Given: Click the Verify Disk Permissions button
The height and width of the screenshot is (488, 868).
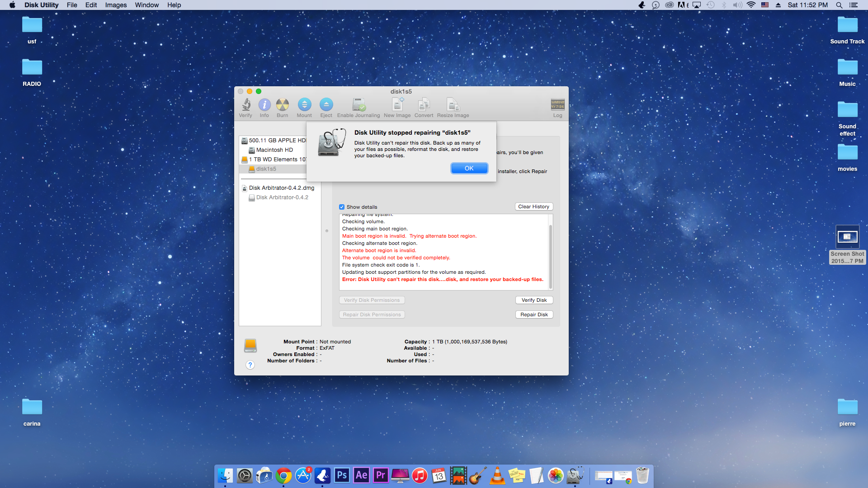Looking at the screenshot, I should pos(372,300).
